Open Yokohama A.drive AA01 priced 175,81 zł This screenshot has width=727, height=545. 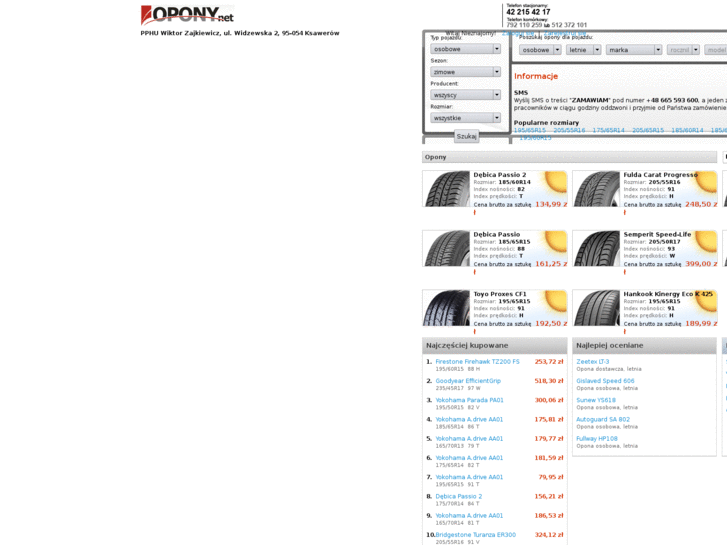click(x=469, y=419)
